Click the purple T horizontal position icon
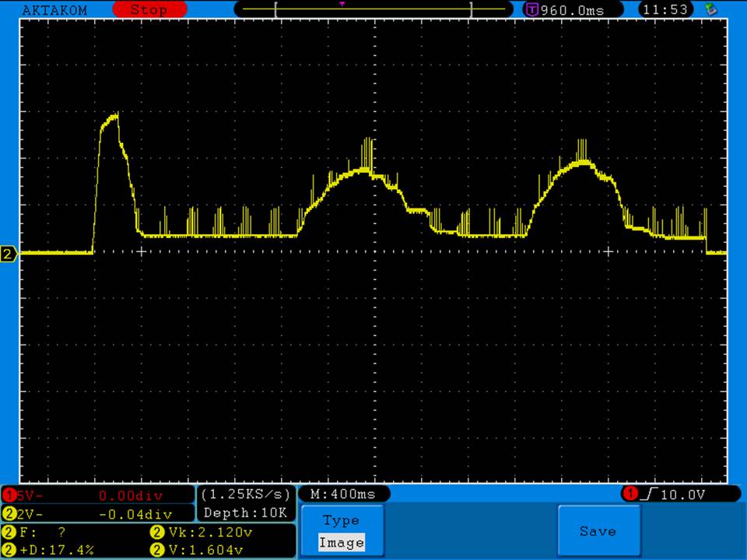 (532, 9)
